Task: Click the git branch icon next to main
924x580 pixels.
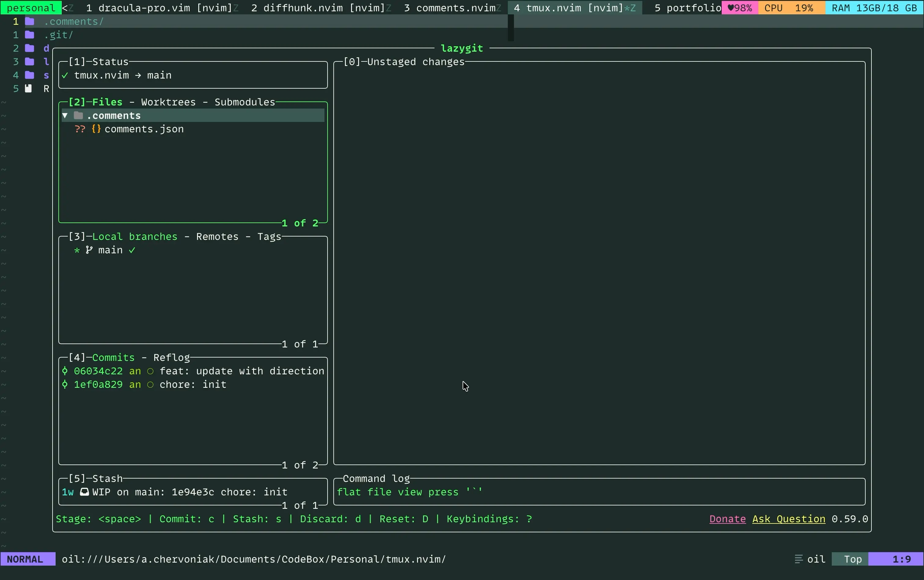Action: coord(89,250)
